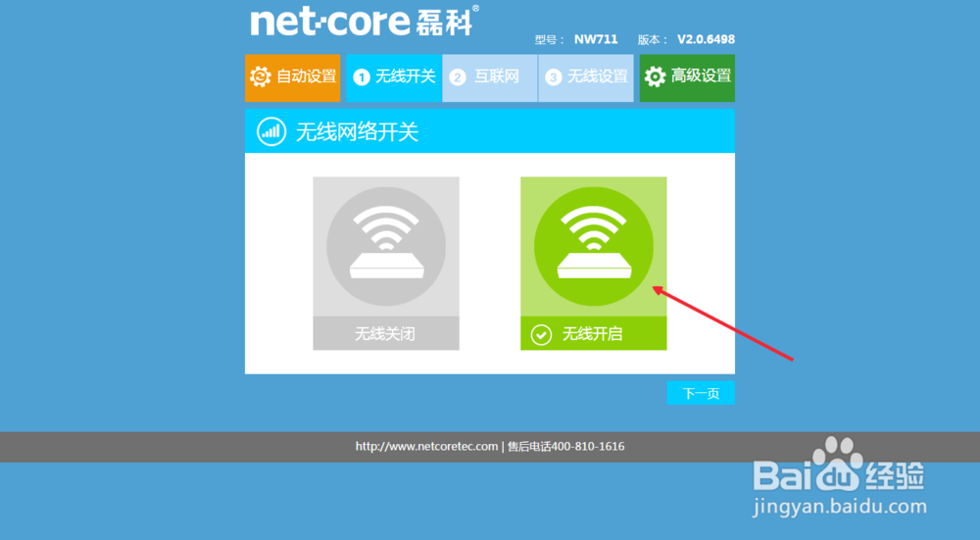Click the signal bars icon in header
Viewport: 980px width, 540px height.
[271, 132]
